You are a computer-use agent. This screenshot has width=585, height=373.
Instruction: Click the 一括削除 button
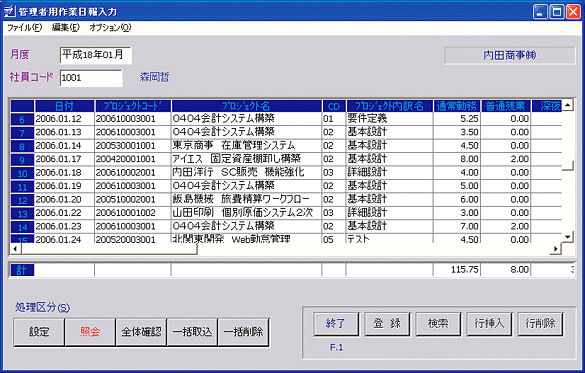pyautogui.click(x=244, y=332)
